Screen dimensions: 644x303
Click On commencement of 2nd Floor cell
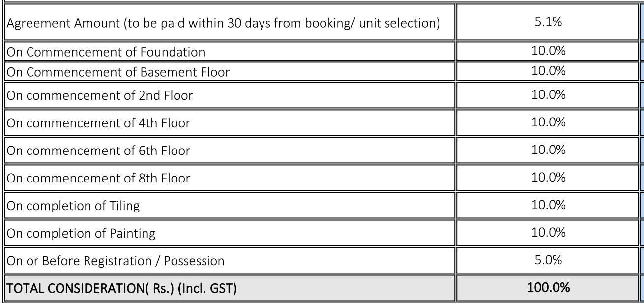[99, 95]
